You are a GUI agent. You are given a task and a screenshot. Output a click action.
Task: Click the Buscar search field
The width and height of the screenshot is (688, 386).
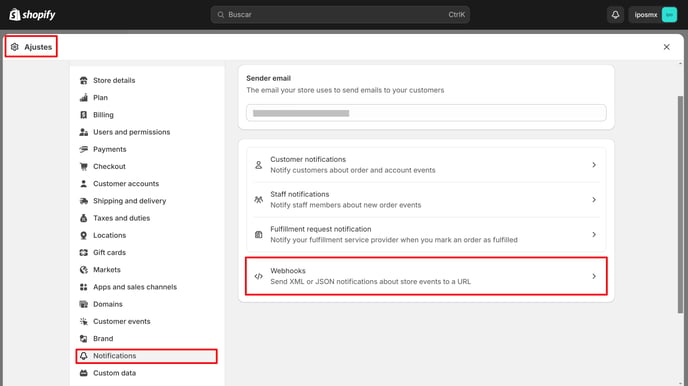click(340, 14)
